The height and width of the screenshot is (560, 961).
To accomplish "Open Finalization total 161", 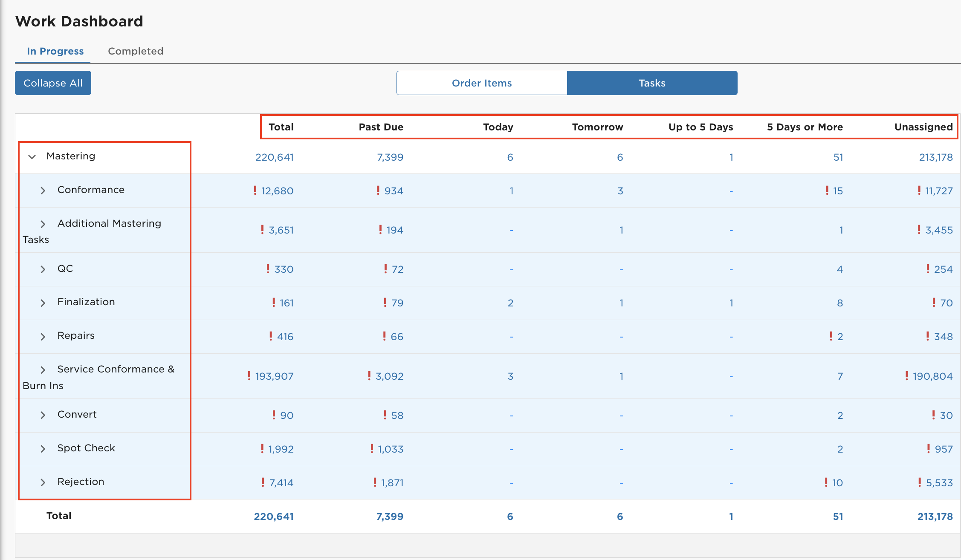I will [287, 303].
